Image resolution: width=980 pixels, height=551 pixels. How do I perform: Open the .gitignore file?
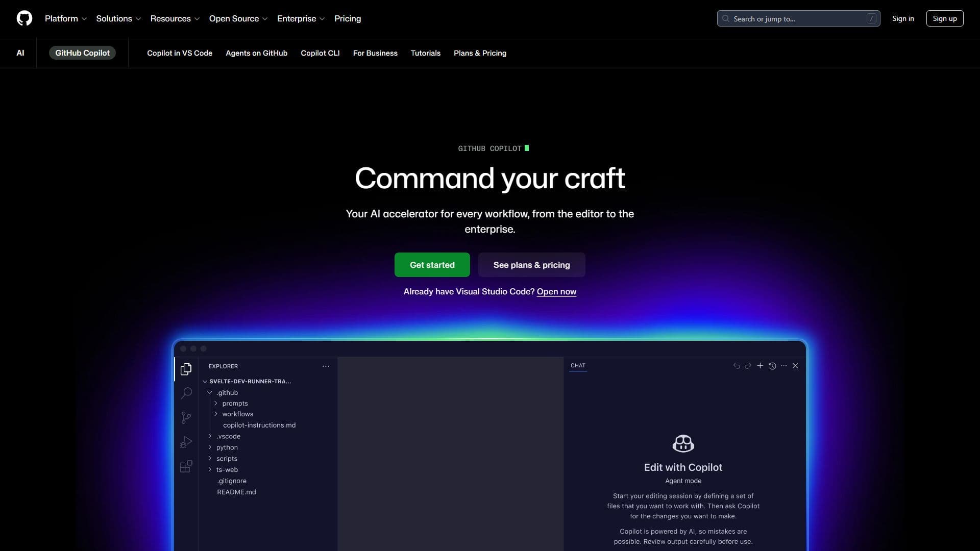(x=232, y=481)
